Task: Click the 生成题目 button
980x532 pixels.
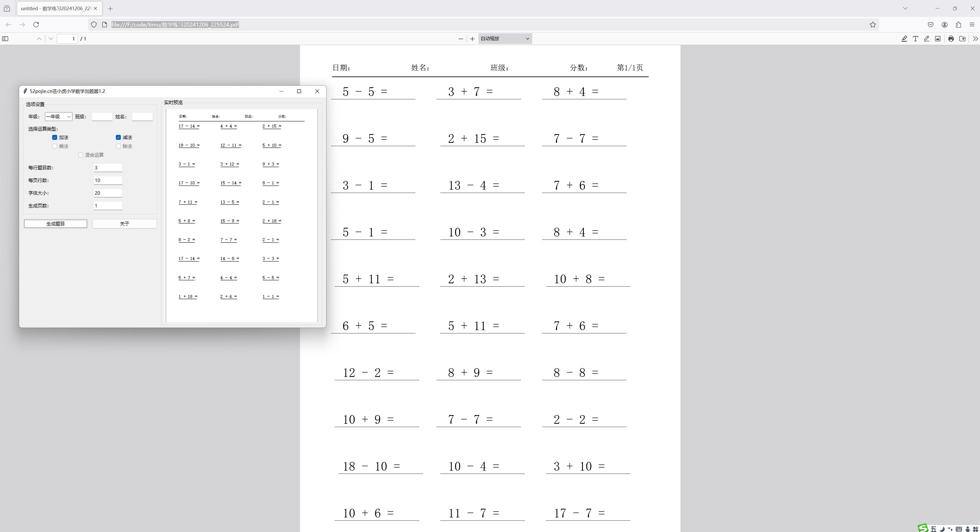Action: (55, 224)
